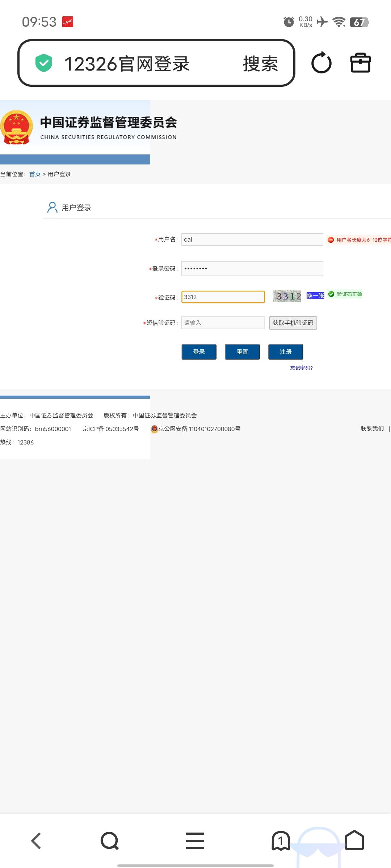Reload the page with refresh icon
The height and width of the screenshot is (868, 391).
pyautogui.click(x=321, y=63)
